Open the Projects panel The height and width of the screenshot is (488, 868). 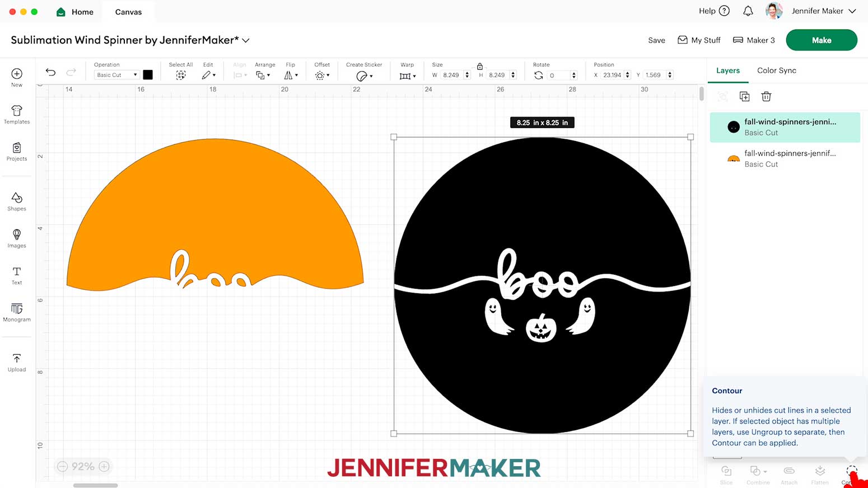(17, 151)
